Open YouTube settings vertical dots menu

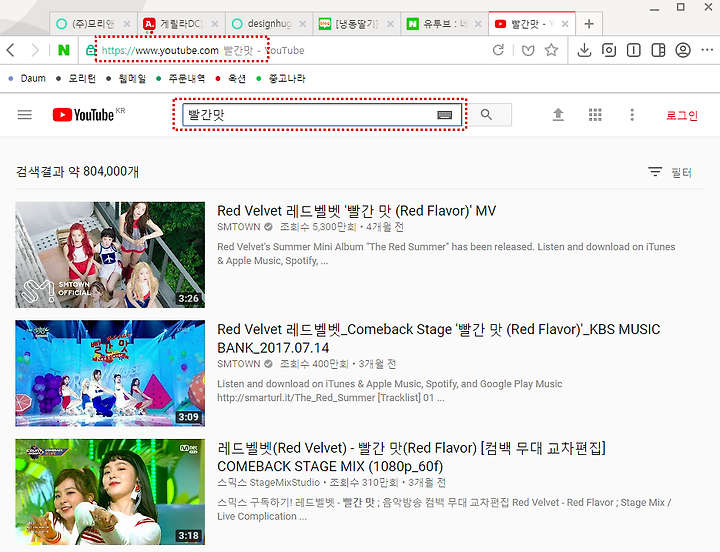632,114
